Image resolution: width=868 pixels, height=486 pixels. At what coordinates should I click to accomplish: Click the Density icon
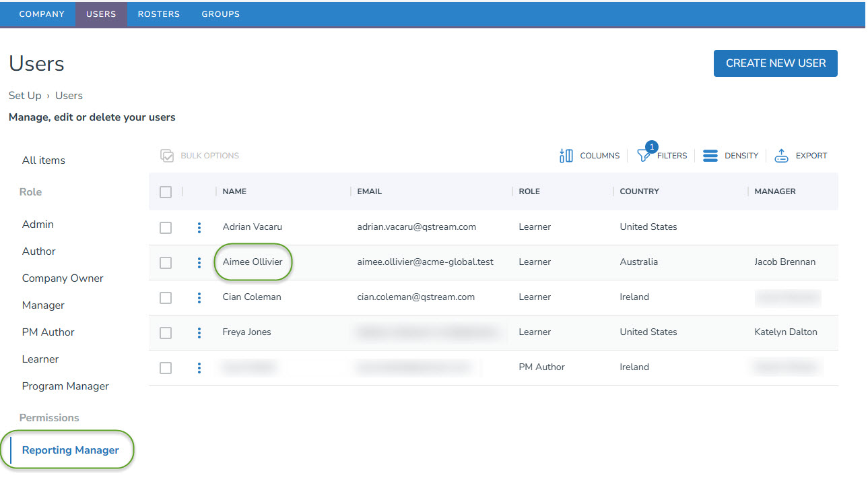tap(710, 156)
